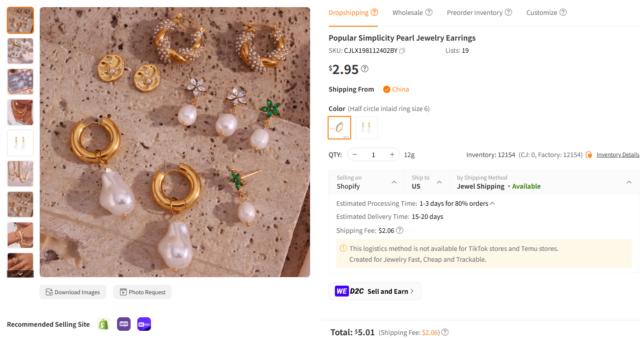644x338 pixels.
Task: Select the Half circle inlaid ring color swatch
Action: click(339, 128)
